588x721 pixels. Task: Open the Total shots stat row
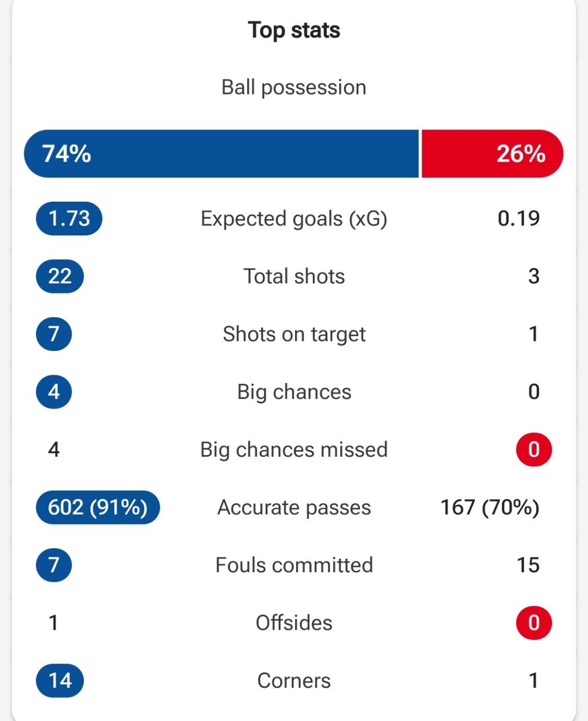(x=294, y=276)
